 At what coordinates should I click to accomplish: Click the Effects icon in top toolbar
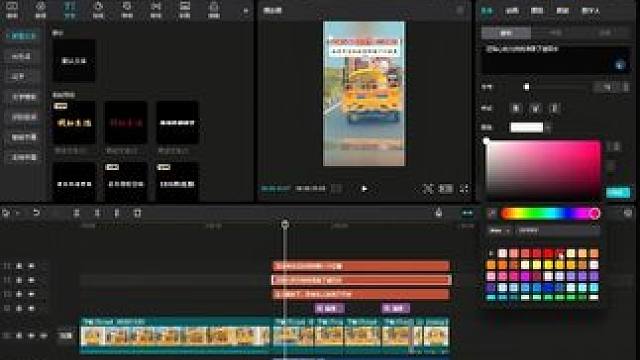click(127, 9)
